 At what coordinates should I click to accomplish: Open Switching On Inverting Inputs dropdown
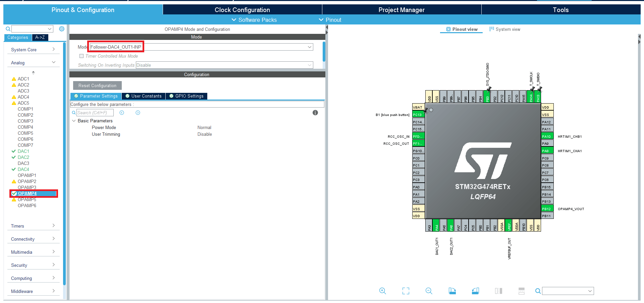224,65
